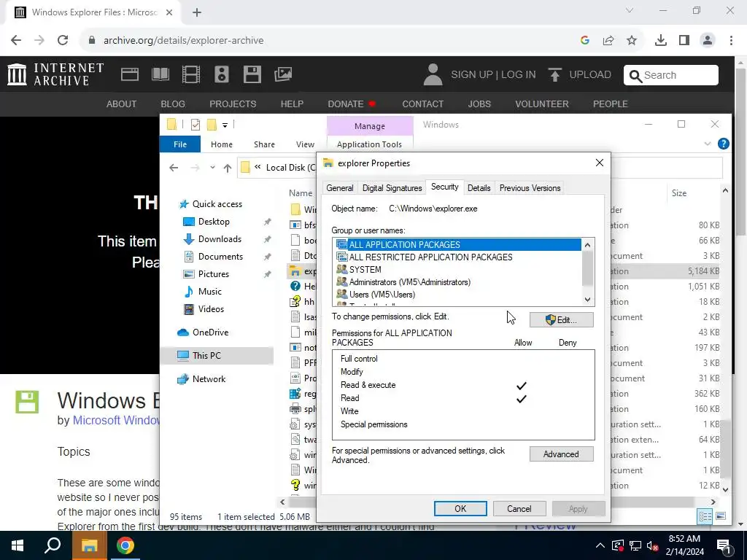The image size is (747, 560).
Task: Click OK in explorer Properties
Action: pyautogui.click(x=460, y=508)
